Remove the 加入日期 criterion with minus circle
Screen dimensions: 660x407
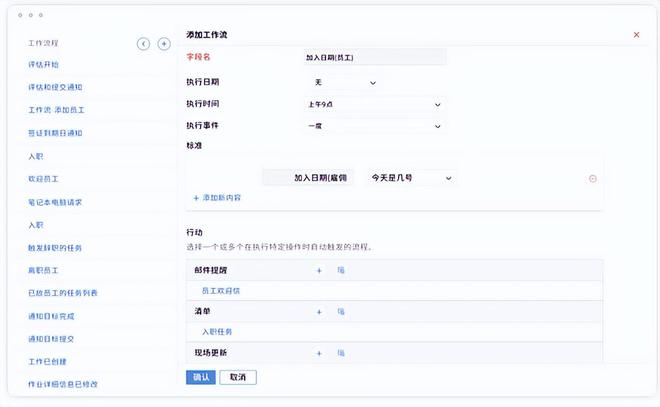593,178
